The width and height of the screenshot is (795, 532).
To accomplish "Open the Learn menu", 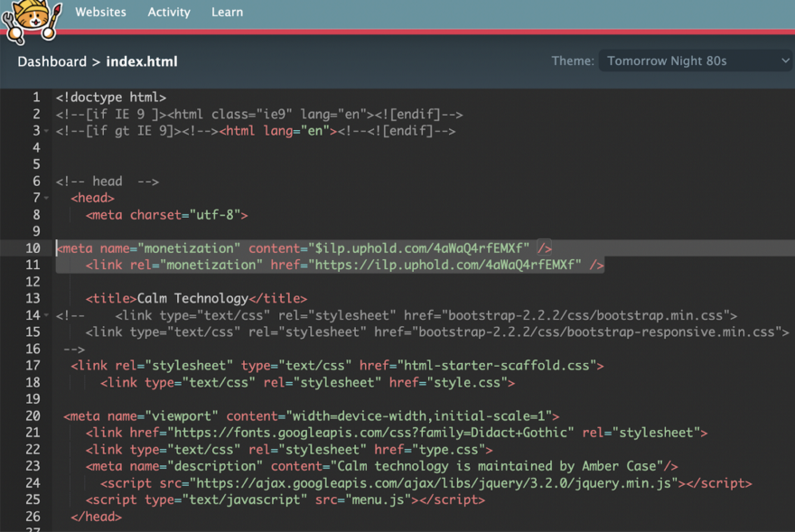I will (x=227, y=12).
